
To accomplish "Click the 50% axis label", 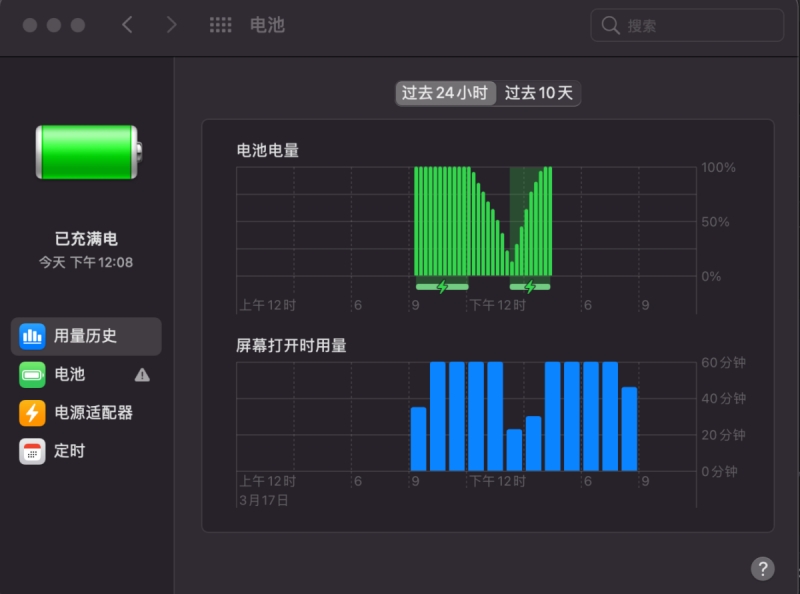I will (715, 222).
